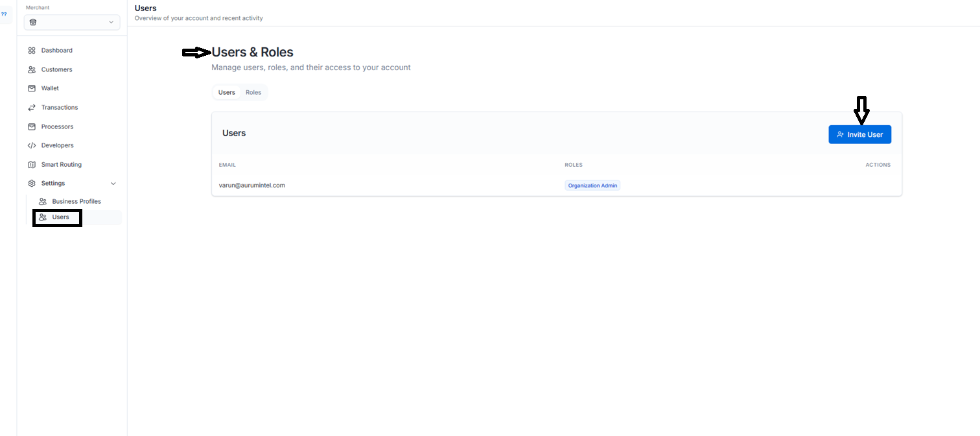Image resolution: width=980 pixels, height=436 pixels.
Task: Switch to the Roles tab
Action: pyautogui.click(x=253, y=93)
